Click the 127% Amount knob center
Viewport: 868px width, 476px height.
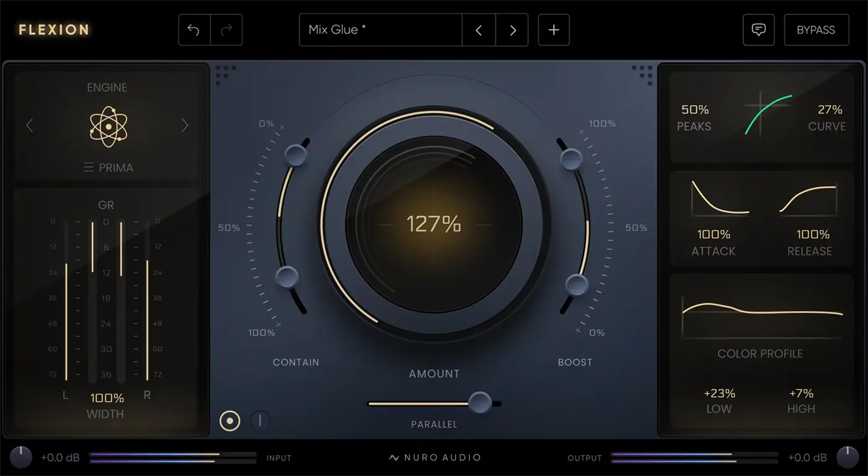click(x=434, y=224)
